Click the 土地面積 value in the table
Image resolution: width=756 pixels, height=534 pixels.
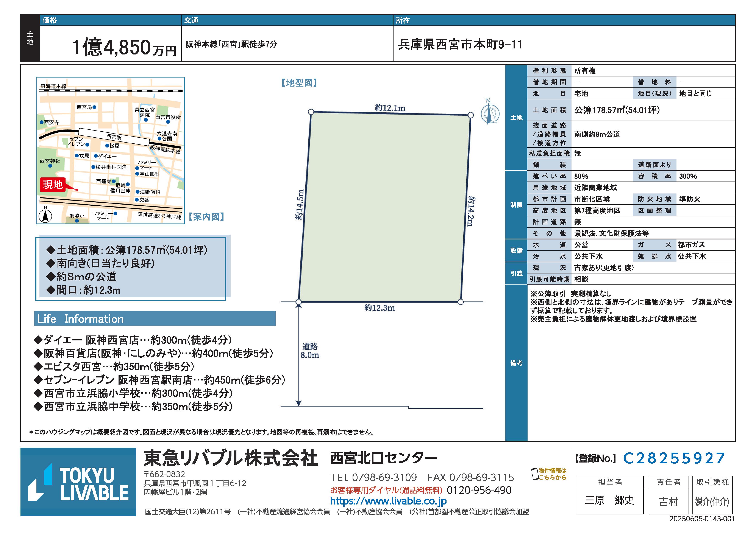[617, 110]
